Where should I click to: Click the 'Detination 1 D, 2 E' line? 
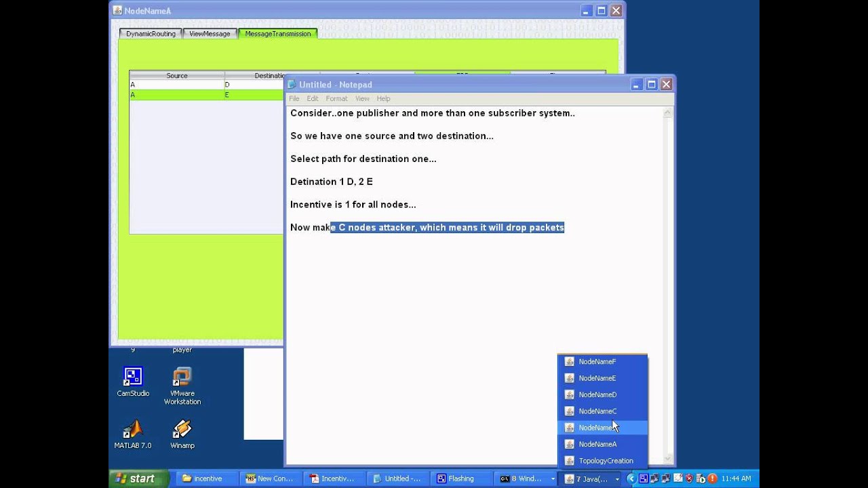point(332,182)
